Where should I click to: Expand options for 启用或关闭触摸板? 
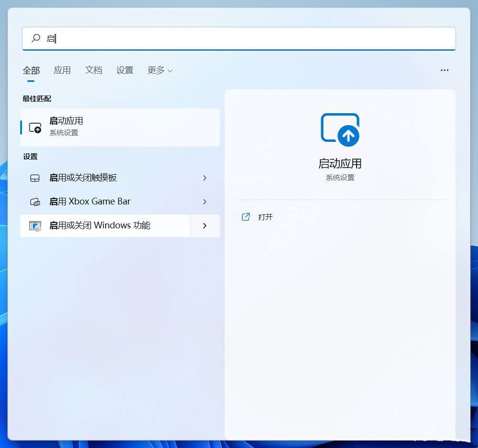pos(205,178)
